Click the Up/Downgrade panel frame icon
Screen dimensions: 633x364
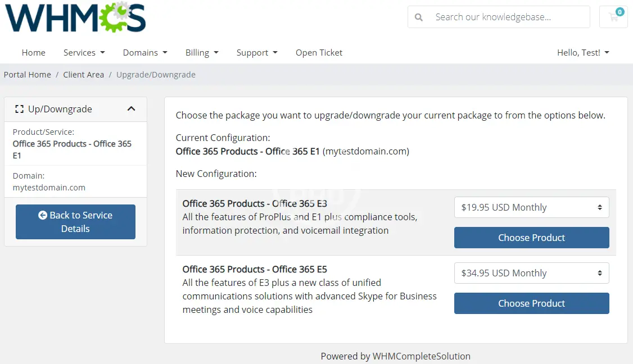(20, 110)
